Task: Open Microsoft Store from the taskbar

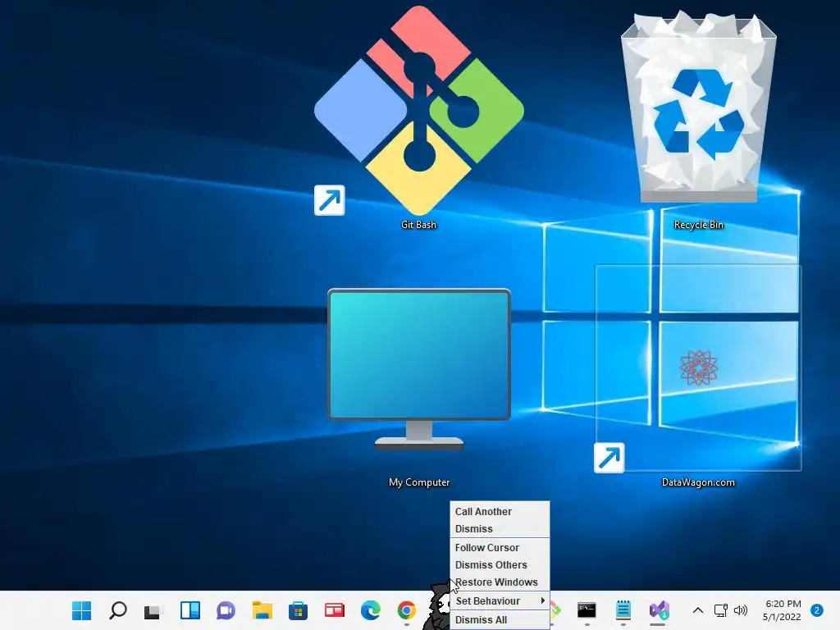Action: 299,610
